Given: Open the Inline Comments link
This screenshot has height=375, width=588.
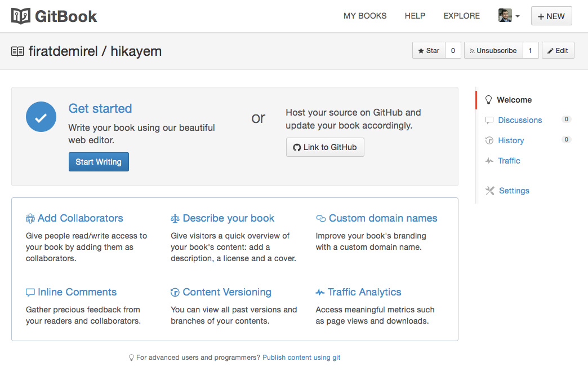Looking at the screenshot, I should tap(77, 292).
